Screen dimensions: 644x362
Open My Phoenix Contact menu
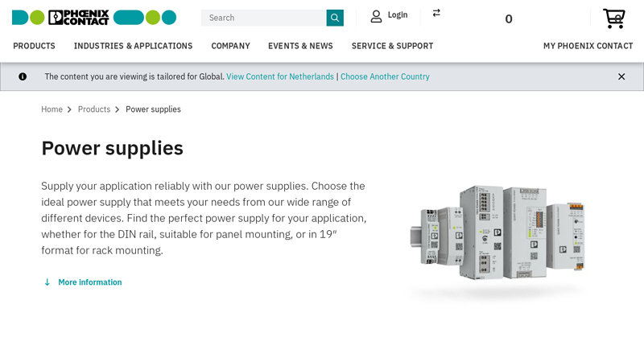[x=588, y=46]
